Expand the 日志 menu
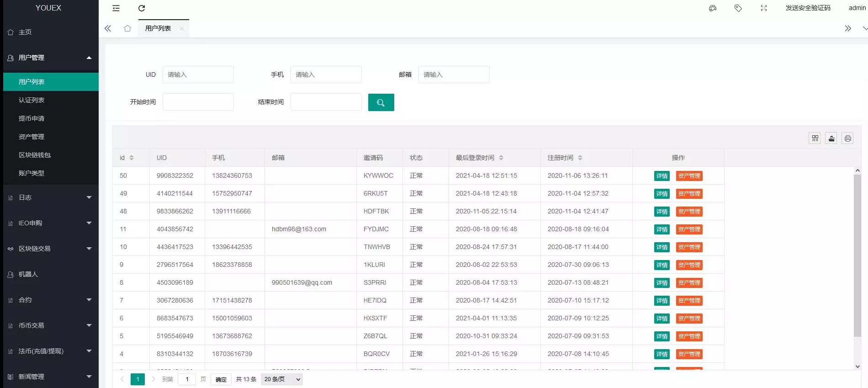Viewport: 868px width, 388px height. point(89,197)
